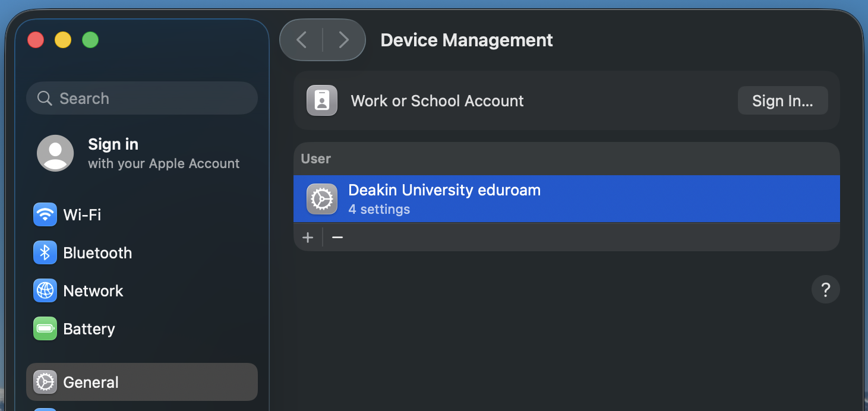Click the yellow minimize window button

63,40
